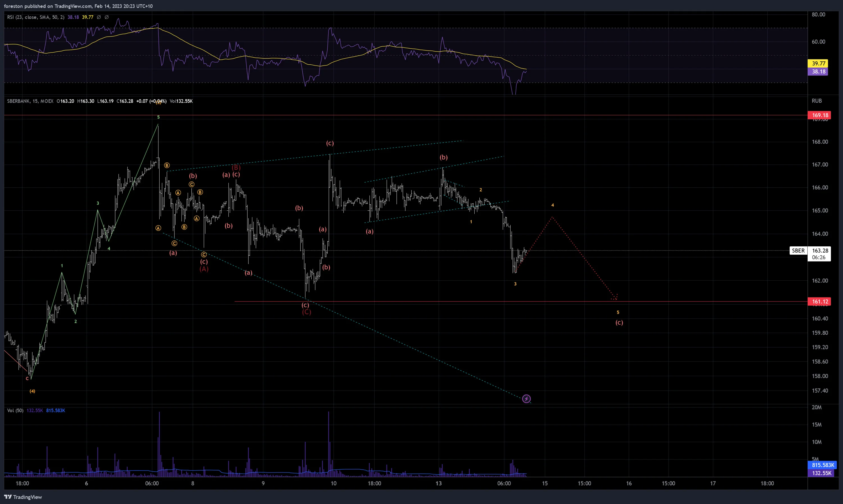
Task: Click the 166.00 price axis label
Action: pos(820,187)
